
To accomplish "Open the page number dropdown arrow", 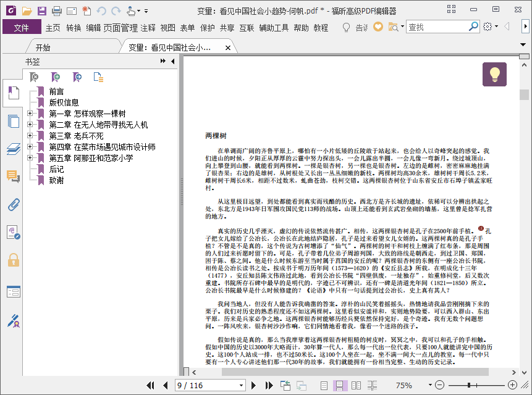I will [241, 386].
